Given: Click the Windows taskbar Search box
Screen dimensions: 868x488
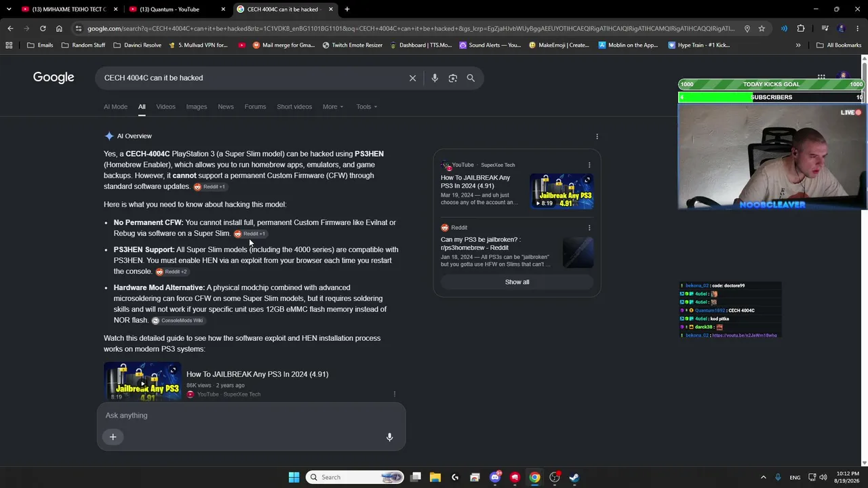Looking at the screenshot, I should tap(355, 477).
